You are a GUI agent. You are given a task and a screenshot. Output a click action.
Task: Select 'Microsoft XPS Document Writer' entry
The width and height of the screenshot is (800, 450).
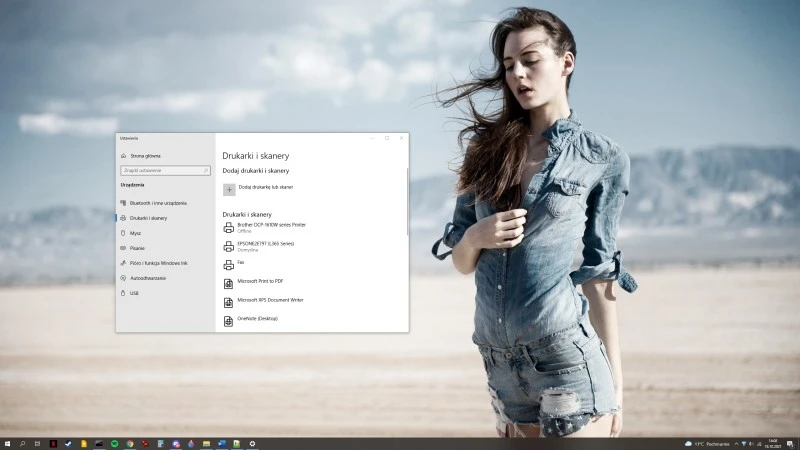tap(270, 300)
